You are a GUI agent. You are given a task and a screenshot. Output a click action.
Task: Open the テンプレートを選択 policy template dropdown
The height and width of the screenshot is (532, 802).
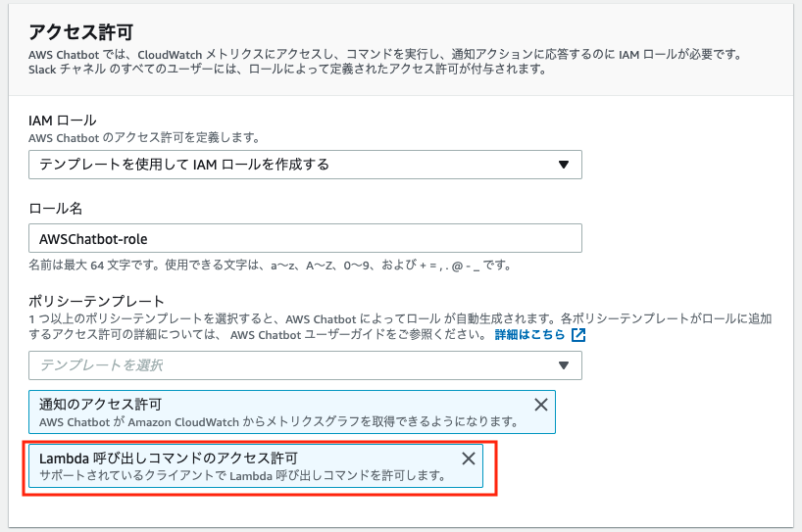[305, 365]
